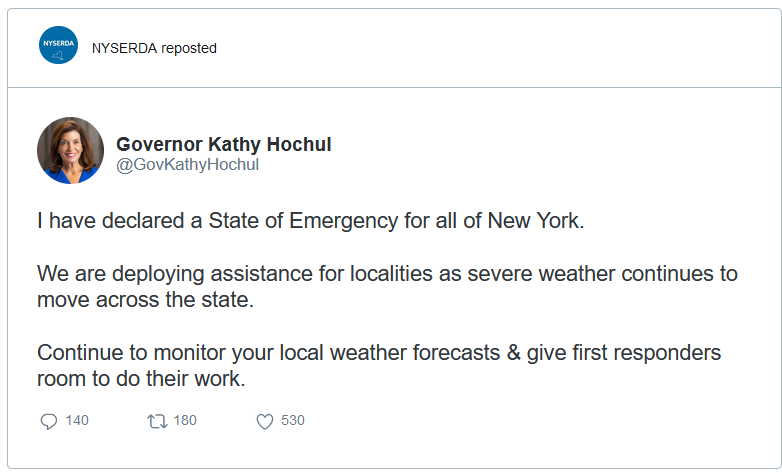This screenshot has width=782, height=472.
Task: Click the reply speech bubble icon
Action: coord(48,422)
